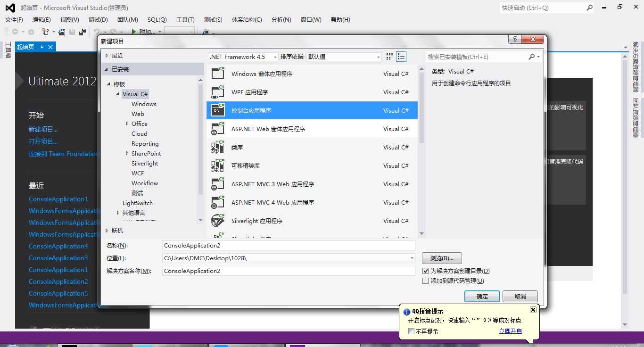This screenshot has height=347, width=644.
Task: Click the open file toolbar icon
Action: pos(62,32)
